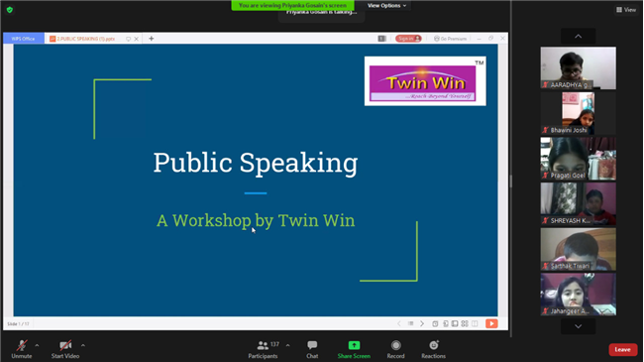The image size is (644, 362).
Task: Click the green encryption shield icon
Action: pyautogui.click(x=10, y=10)
